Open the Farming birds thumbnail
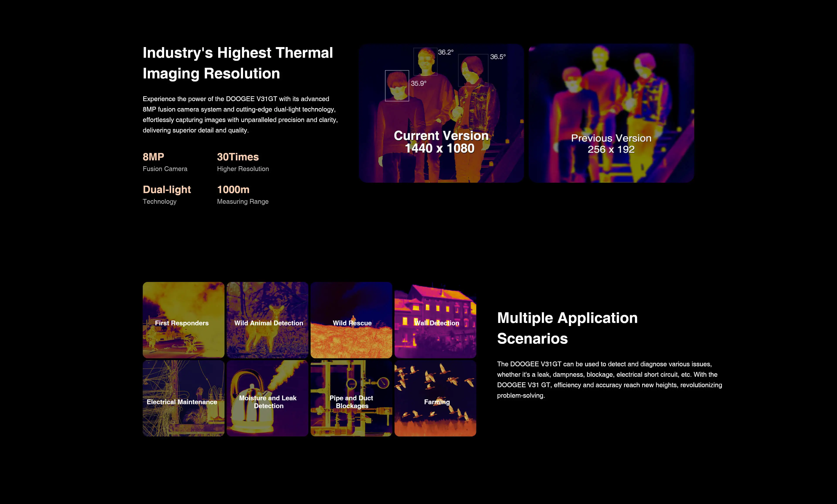Screen dimensions: 837x504 tap(435, 398)
